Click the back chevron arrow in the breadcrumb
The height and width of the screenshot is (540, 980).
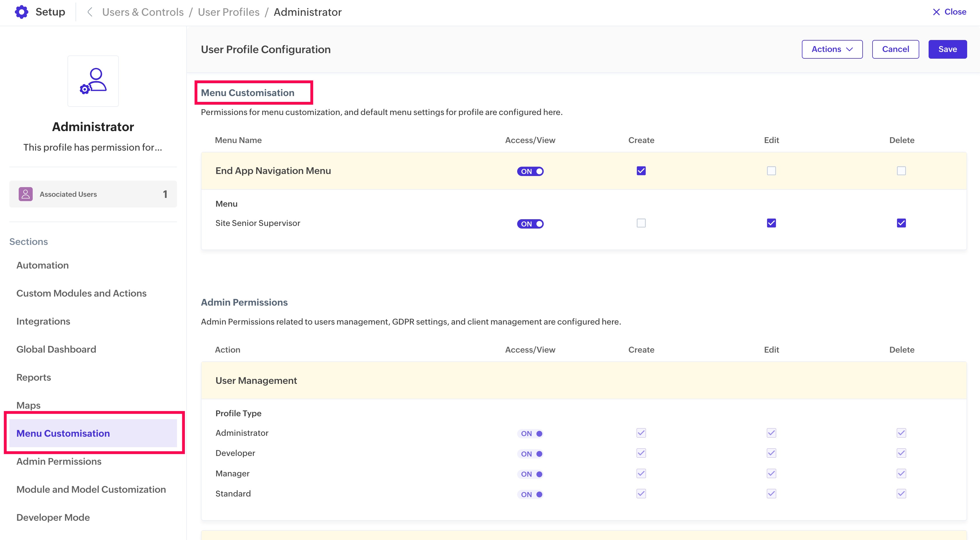[90, 12]
